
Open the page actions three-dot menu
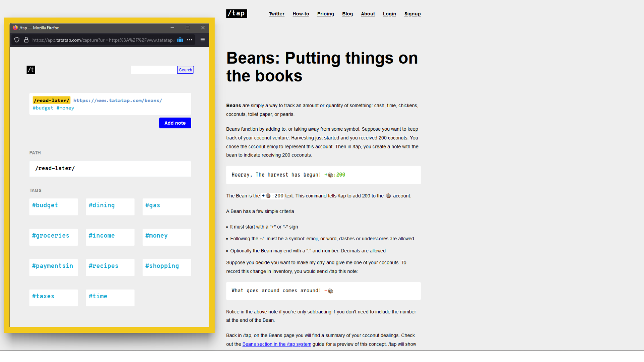point(190,40)
